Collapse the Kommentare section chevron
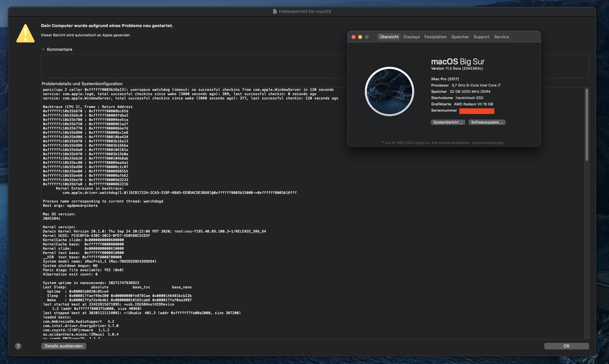609x364 pixels. coord(43,49)
